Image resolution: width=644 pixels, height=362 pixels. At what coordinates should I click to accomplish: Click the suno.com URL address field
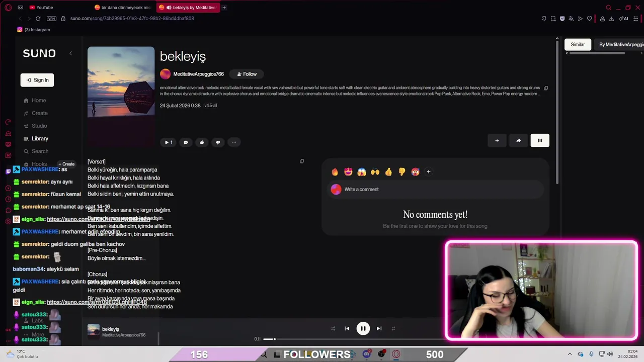(132, 19)
